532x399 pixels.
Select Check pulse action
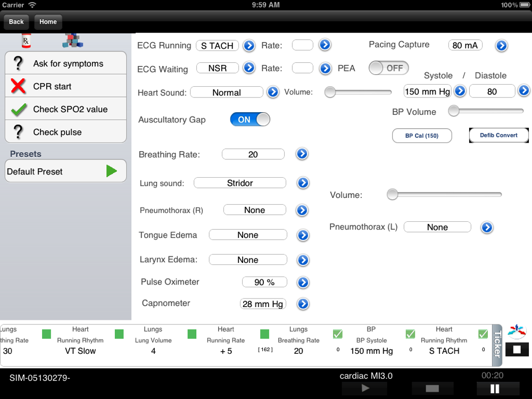pos(66,131)
